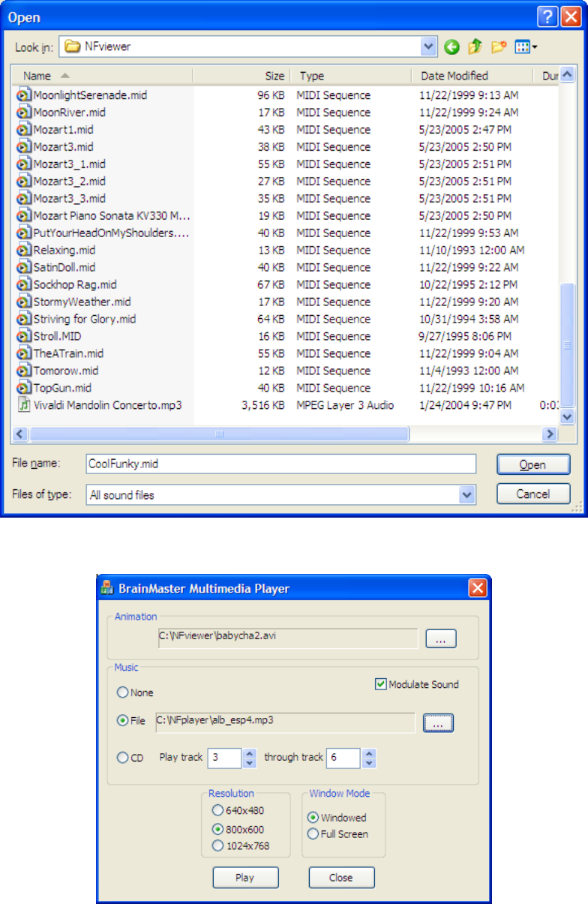Image resolution: width=588 pixels, height=904 pixels.
Task: Click Open to load selected file
Action: coord(532,464)
